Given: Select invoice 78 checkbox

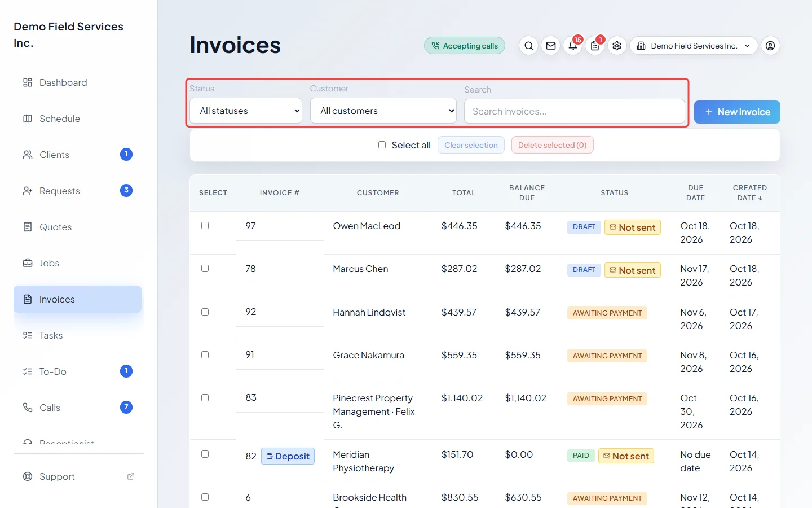Looking at the screenshot, I should tap(205, 269).
